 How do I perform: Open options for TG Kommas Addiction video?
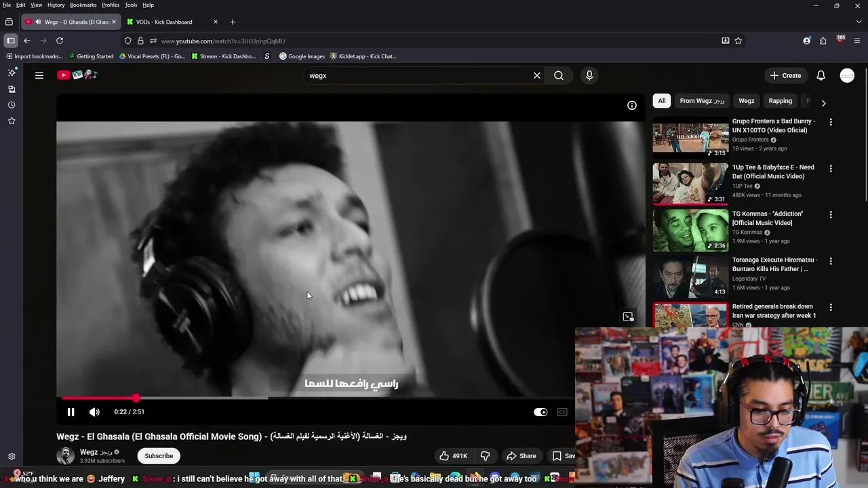pos(831,215)
